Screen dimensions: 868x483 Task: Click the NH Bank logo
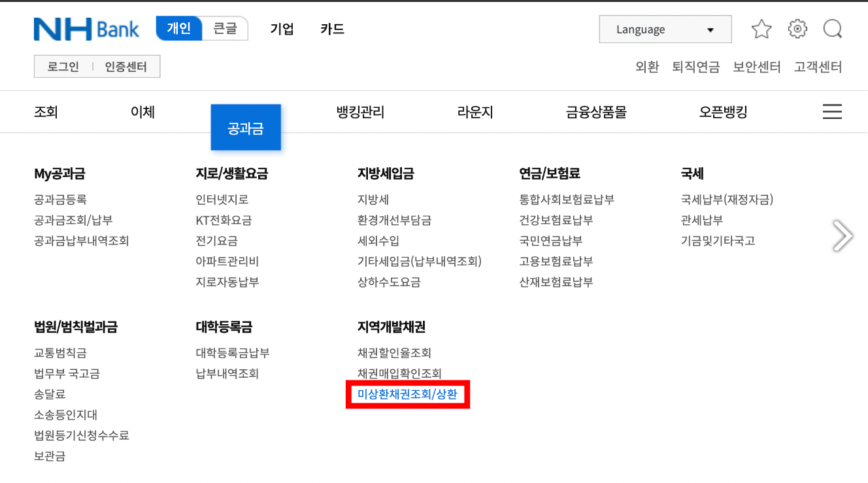click(86, 29)
